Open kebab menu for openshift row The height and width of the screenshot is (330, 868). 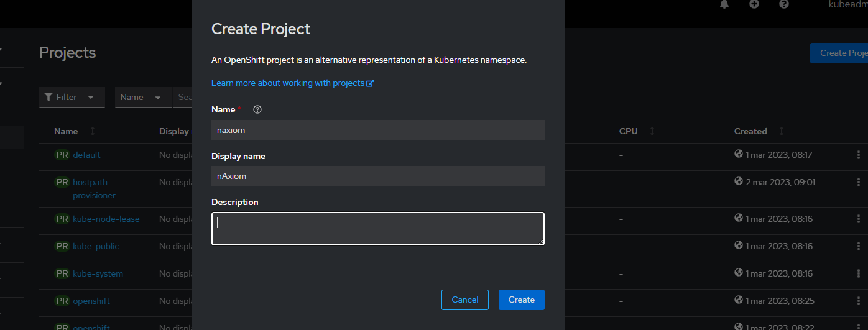tap(859, 301)
